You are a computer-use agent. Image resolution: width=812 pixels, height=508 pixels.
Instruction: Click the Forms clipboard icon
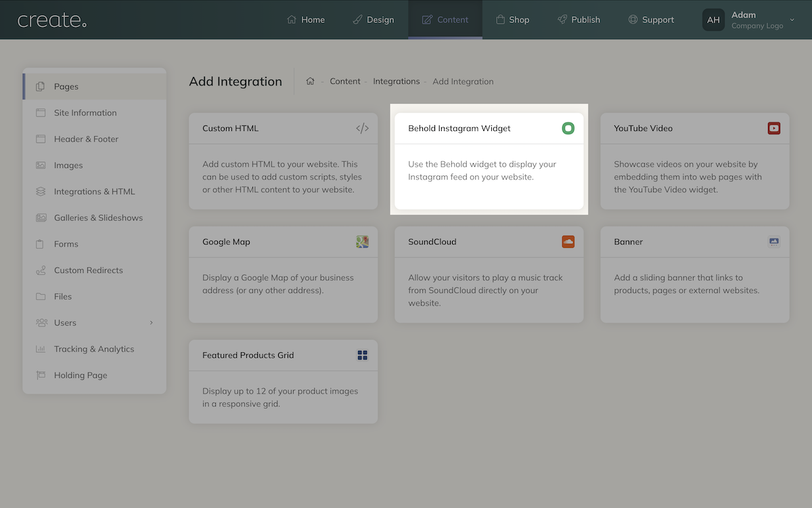click(x=41, y=244)
